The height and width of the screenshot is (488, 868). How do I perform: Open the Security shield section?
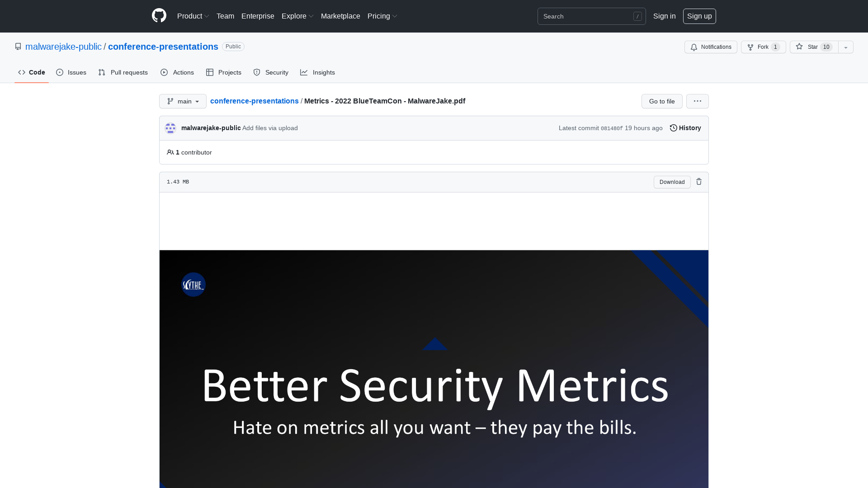pos(270,72)
